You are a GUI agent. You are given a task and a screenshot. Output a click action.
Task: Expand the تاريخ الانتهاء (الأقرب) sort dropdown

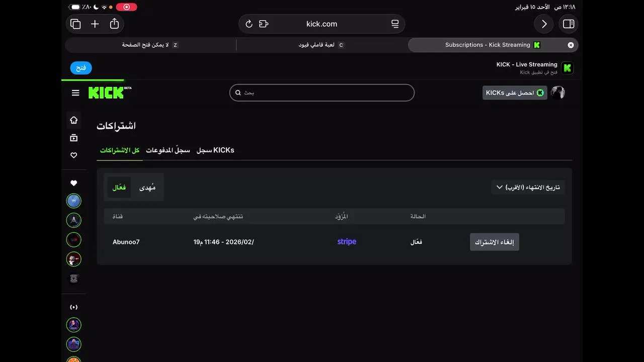tap(528, 188)
